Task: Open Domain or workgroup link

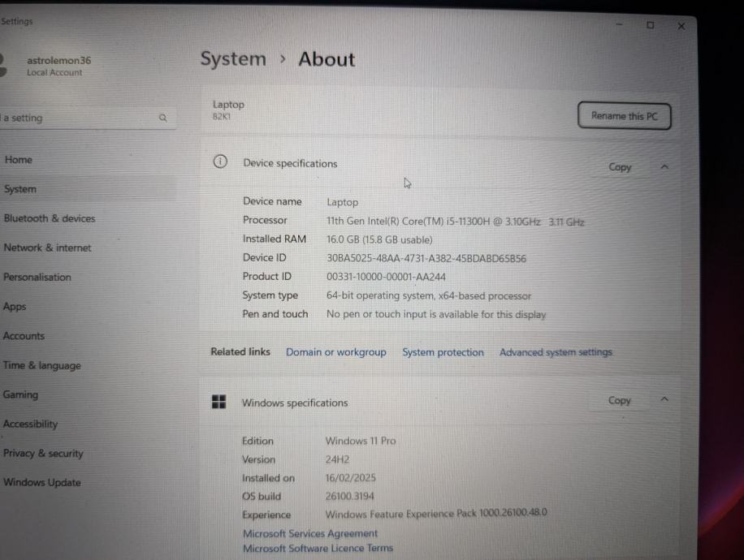Action: click(x=336, y=352)
